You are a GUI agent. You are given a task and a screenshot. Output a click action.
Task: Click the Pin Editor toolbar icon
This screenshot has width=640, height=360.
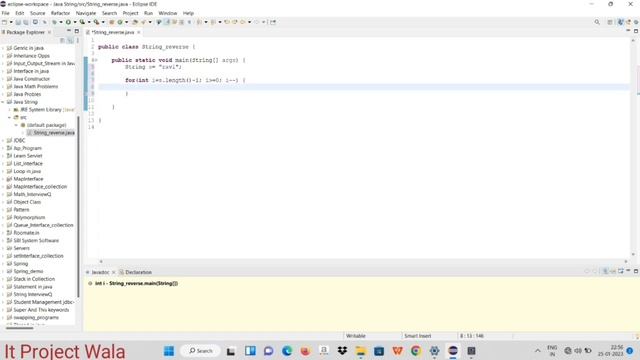273,22
